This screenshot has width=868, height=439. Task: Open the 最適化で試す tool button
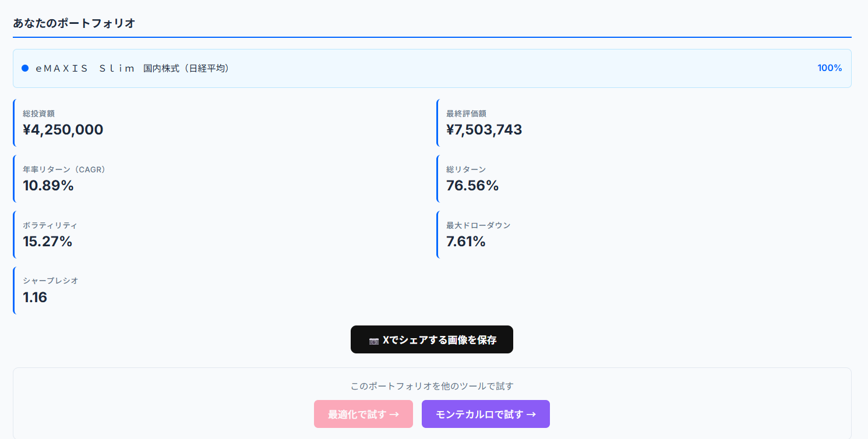363,414
